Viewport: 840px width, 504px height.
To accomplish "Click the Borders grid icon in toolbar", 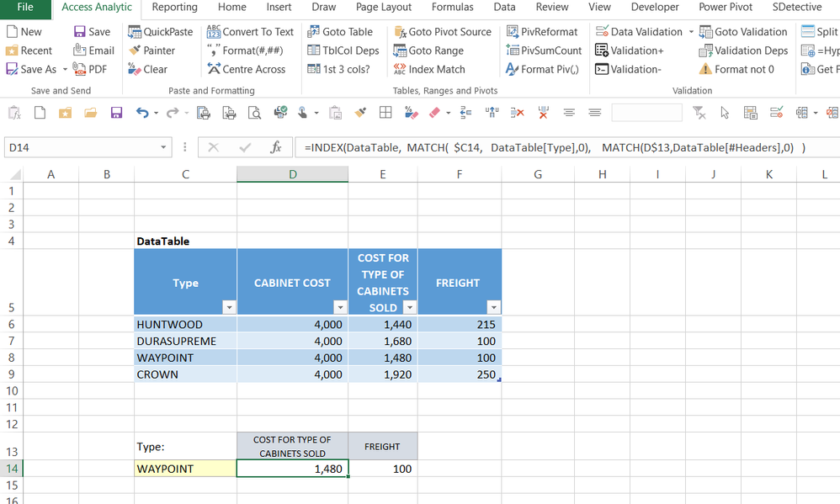I will 385,113.
